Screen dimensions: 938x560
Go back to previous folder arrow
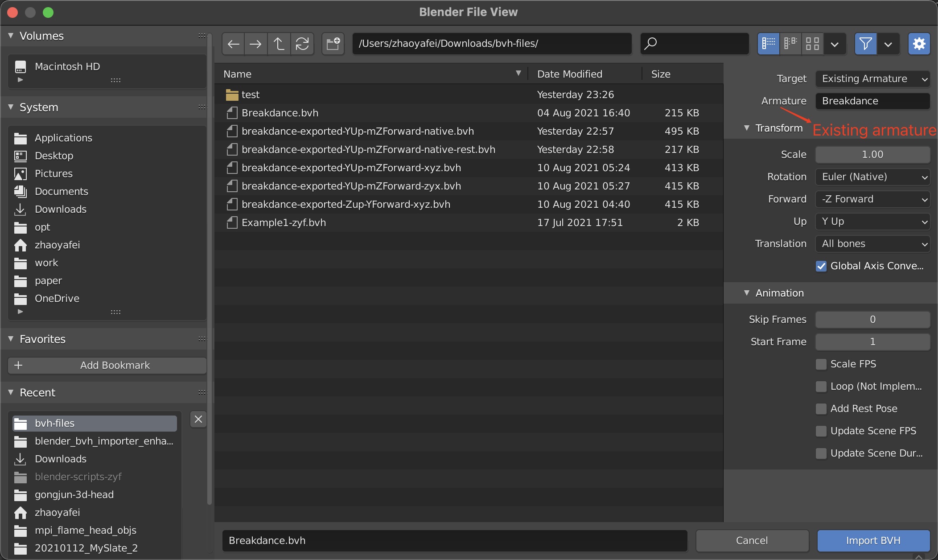pyautogui.click(x=233, y=44)
